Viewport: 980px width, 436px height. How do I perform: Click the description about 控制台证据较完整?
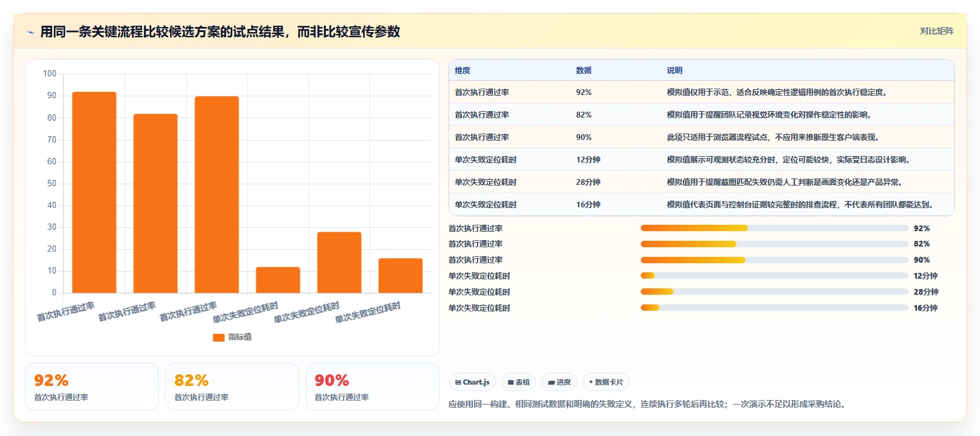(800, 205)
